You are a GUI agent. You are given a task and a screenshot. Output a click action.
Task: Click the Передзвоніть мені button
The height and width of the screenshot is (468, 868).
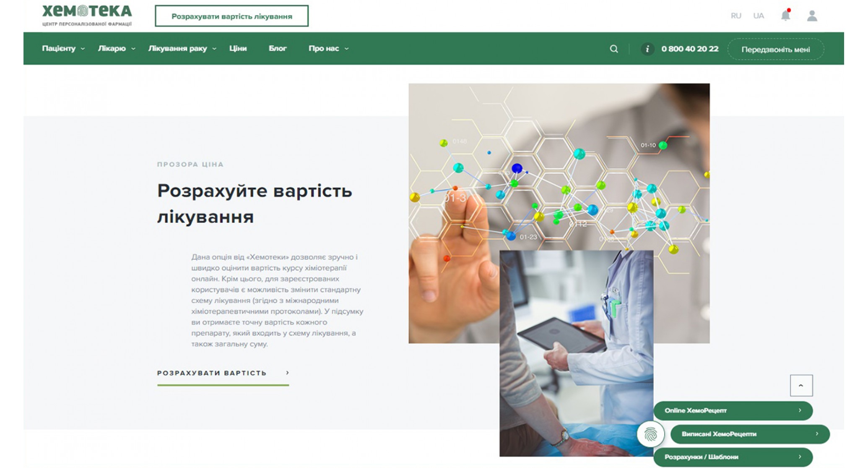(x=776, y=50)
